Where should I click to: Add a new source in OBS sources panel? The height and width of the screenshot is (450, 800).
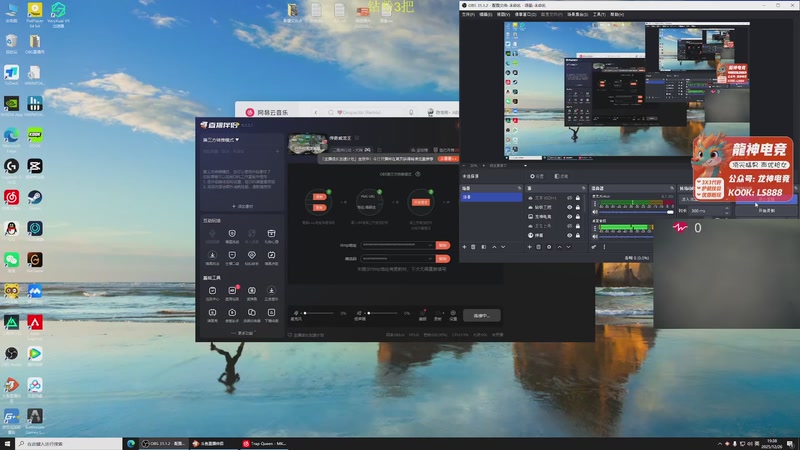coord(530,247)
